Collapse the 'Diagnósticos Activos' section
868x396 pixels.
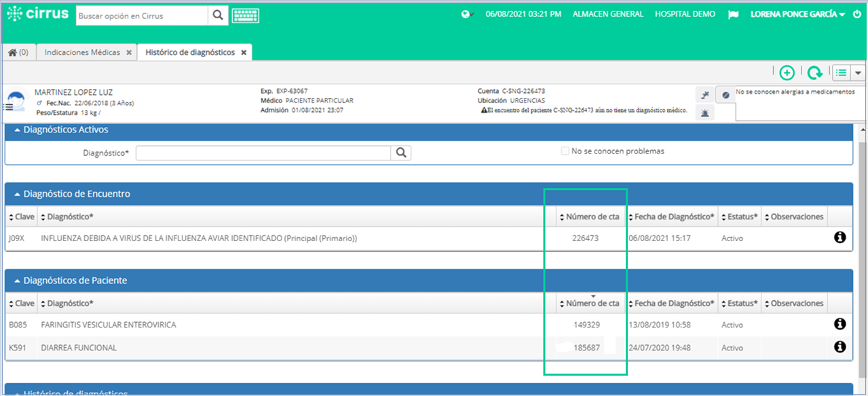16,130
